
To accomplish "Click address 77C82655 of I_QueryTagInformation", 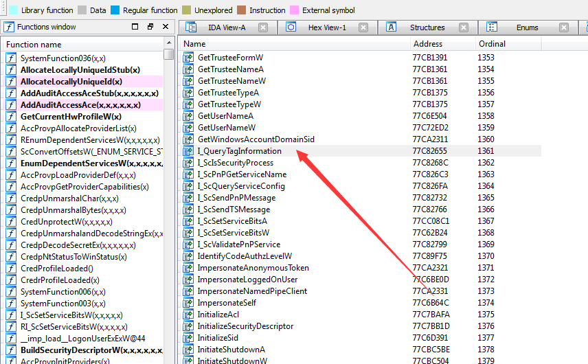I will coord(430,151).
